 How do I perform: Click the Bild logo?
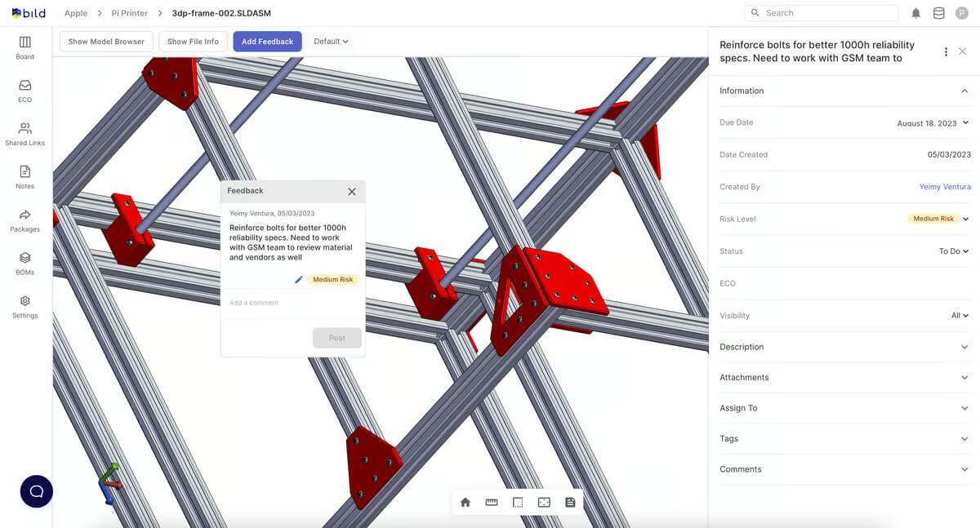click(28, 13)
